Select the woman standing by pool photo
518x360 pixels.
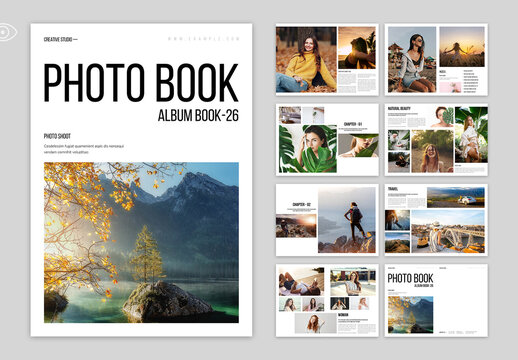pyautogui.click(x=353, y=281)
